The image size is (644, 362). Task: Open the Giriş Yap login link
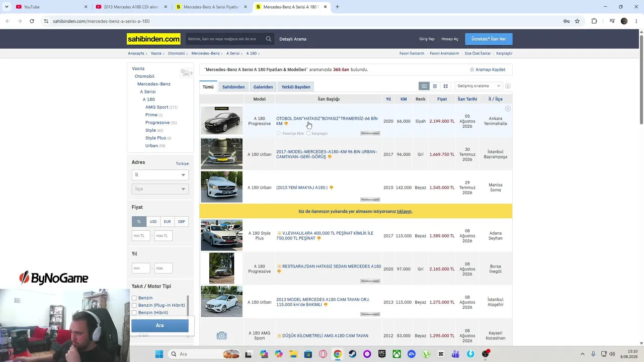pyautogui.click(x=427, y=39)
